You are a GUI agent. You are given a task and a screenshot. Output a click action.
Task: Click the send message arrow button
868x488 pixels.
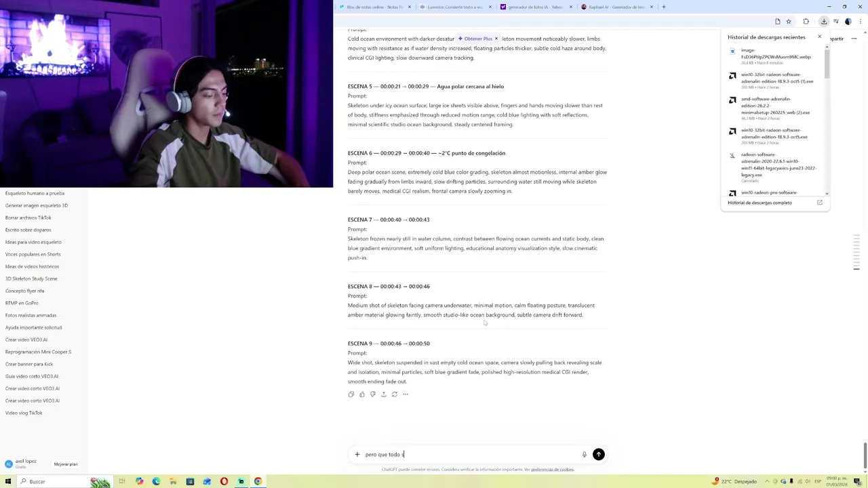[x=598, y=454]
